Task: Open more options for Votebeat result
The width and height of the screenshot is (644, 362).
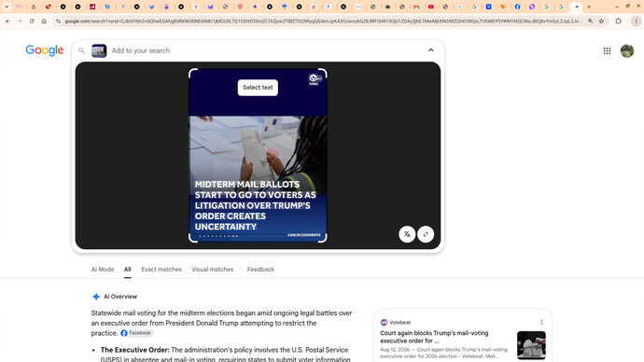Action: click(x=541, y=322)
